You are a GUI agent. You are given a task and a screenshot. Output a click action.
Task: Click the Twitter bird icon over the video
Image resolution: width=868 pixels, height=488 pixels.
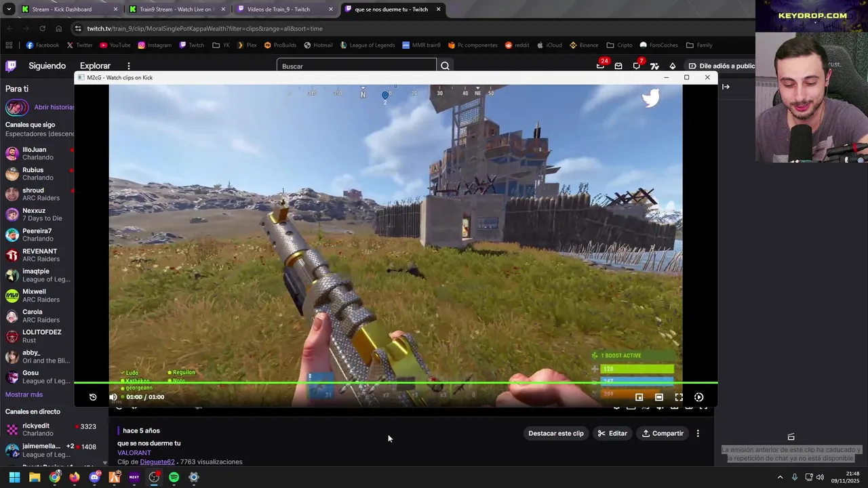click(650, 99)
